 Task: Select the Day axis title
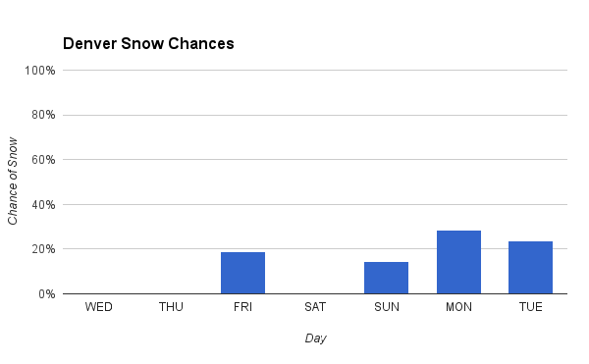pos(315,338)
